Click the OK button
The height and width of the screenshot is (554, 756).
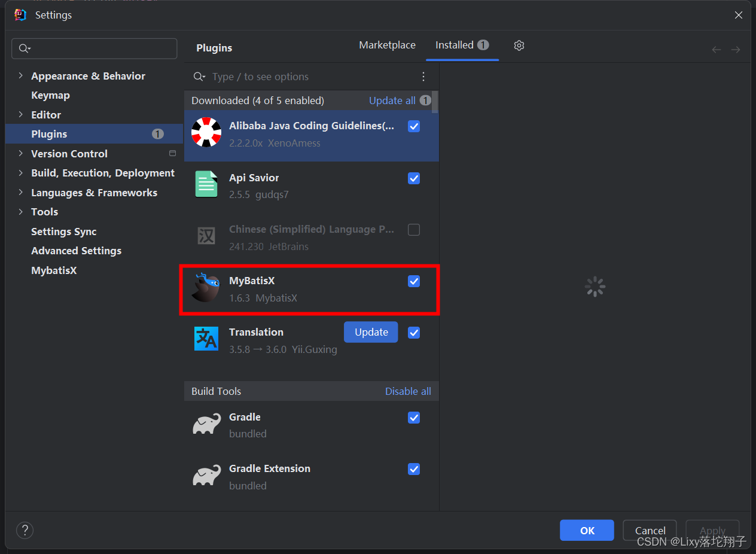click(x=587, y=531)
